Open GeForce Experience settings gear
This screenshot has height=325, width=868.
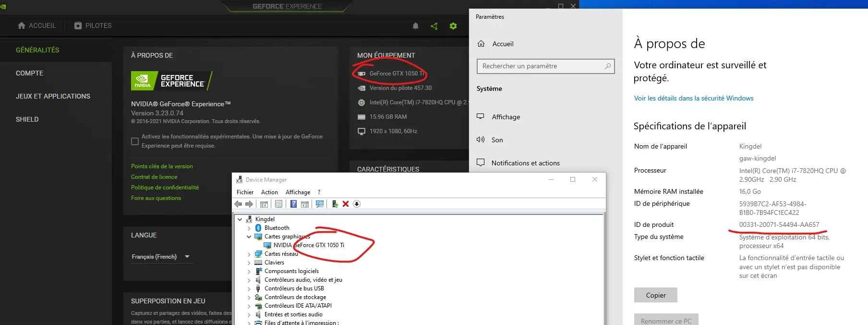[453, 26]
